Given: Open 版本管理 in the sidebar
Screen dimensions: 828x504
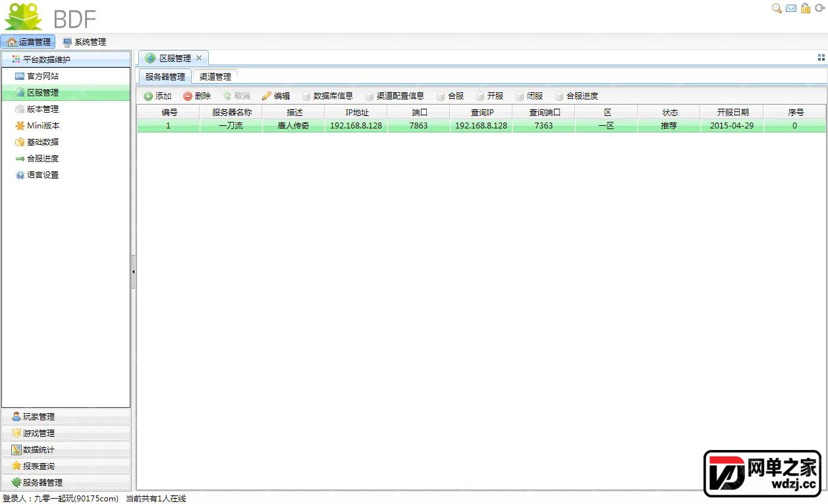Looking at the screenshot, I should pos(66,109).
